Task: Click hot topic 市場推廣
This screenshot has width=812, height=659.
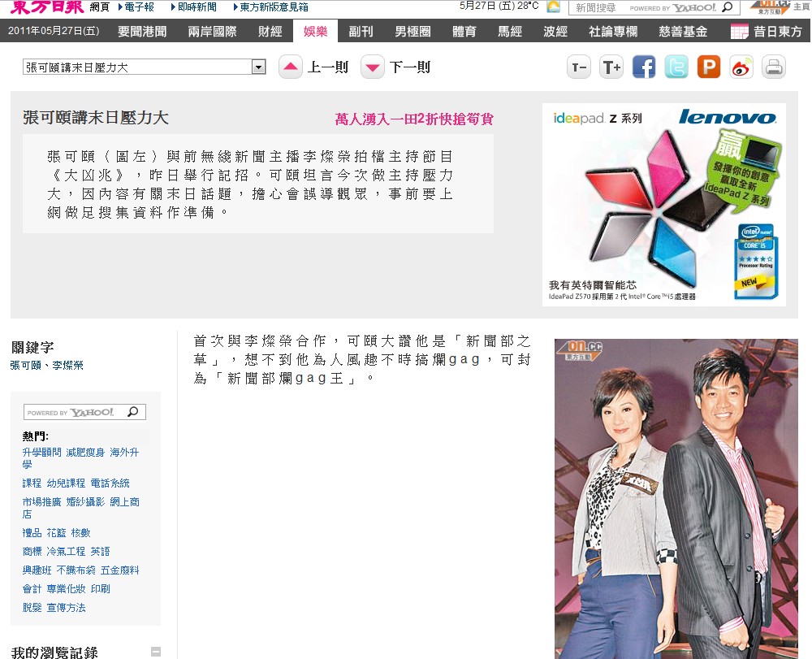Action: click(x=42, y=502)
